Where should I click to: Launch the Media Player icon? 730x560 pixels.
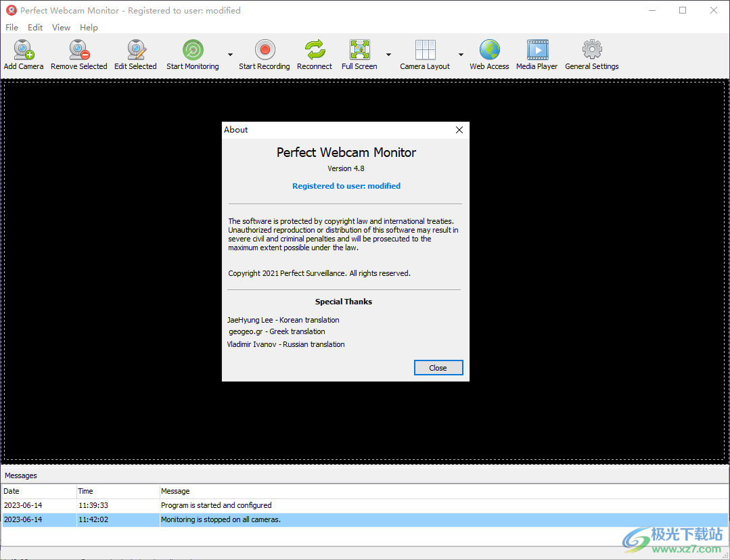coord(537,50)
